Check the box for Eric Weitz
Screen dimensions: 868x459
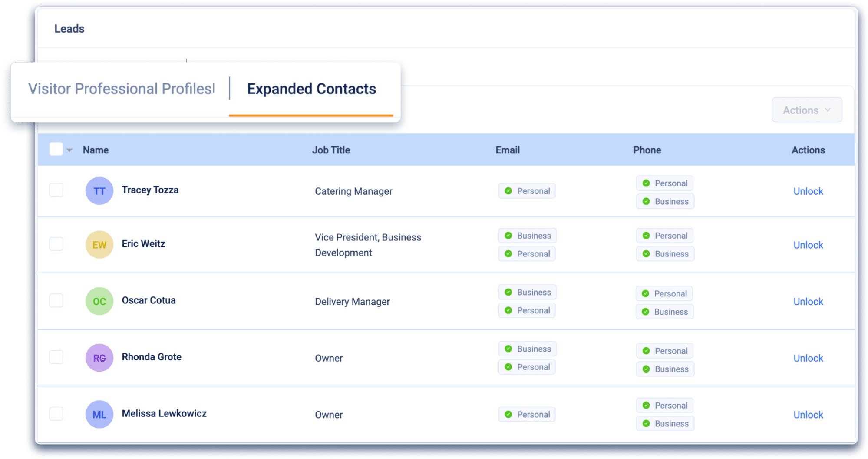pyautogui.click(x=56, y=244)
